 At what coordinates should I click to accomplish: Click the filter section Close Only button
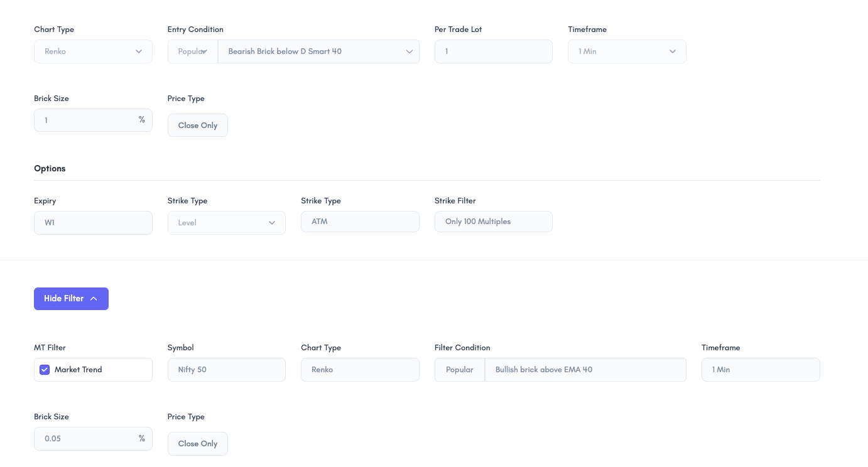pos(197,444)
